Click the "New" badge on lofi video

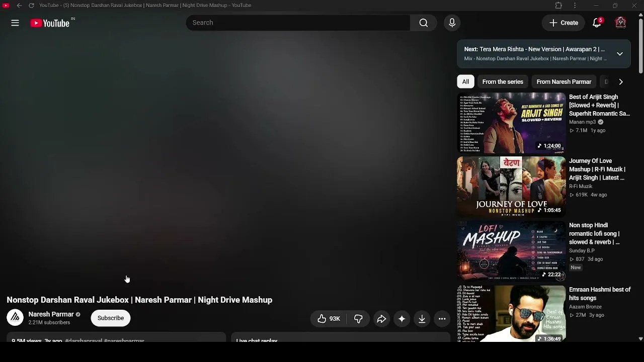(576, 268)
